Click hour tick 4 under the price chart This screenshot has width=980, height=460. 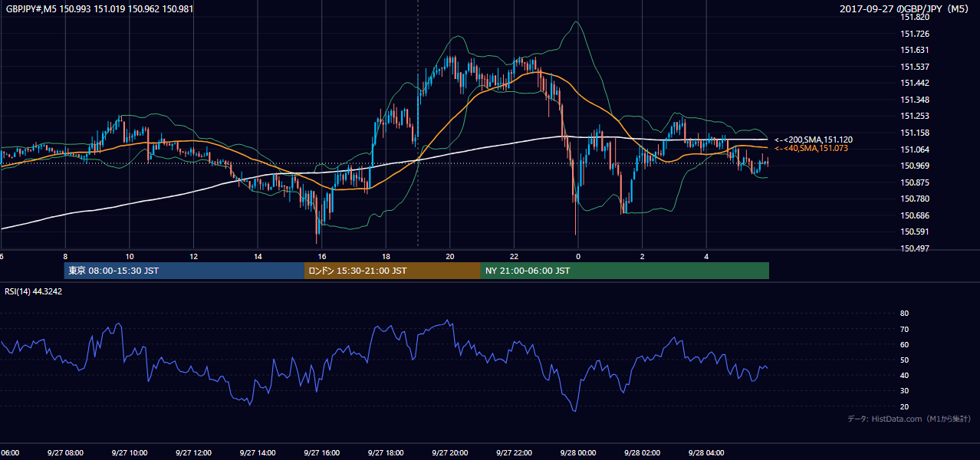706,257
